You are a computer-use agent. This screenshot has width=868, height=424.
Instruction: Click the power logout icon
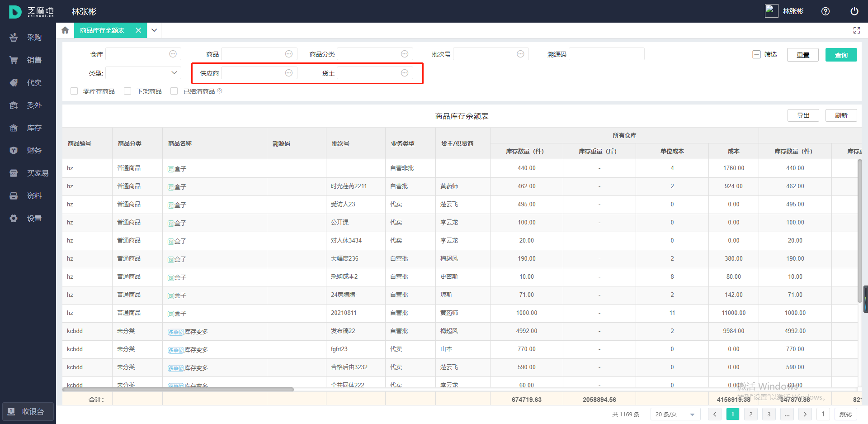[x=854, y=11]
